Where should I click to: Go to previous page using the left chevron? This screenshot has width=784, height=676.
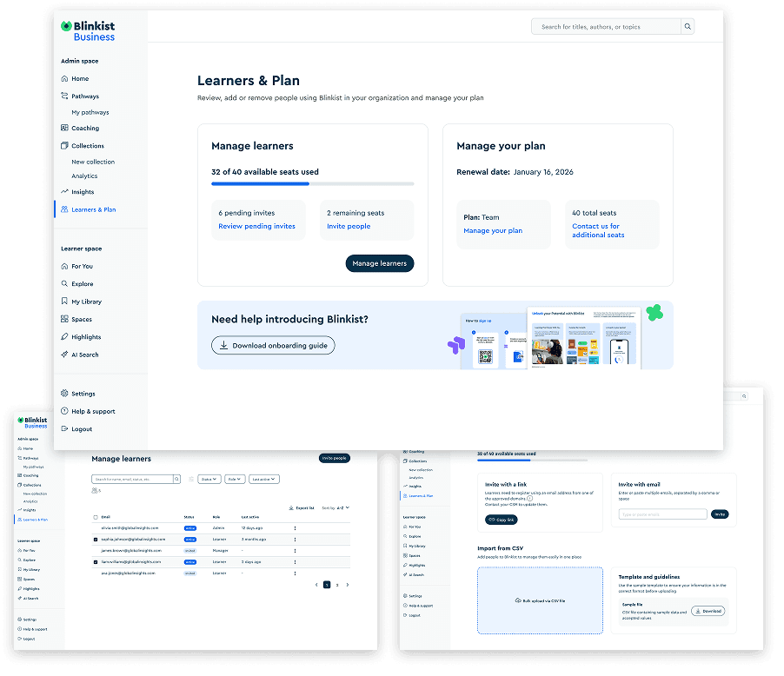[x=316, y=585]
